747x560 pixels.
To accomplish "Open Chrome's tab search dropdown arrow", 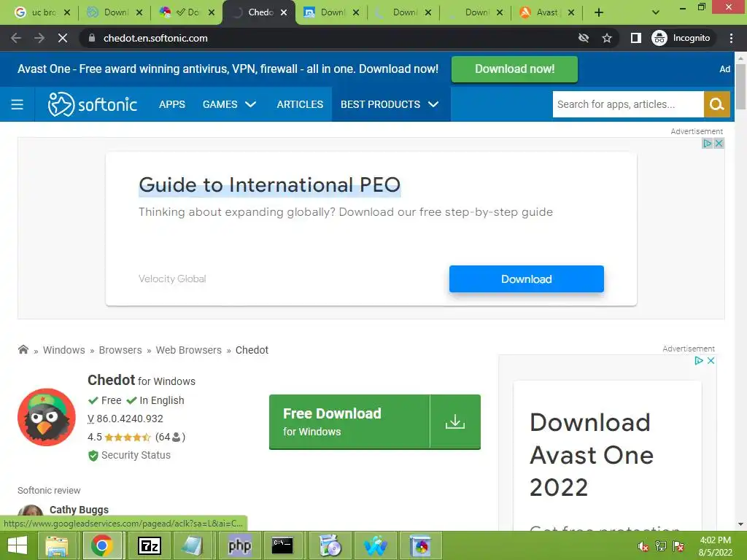I will click(x=656, y=12).
